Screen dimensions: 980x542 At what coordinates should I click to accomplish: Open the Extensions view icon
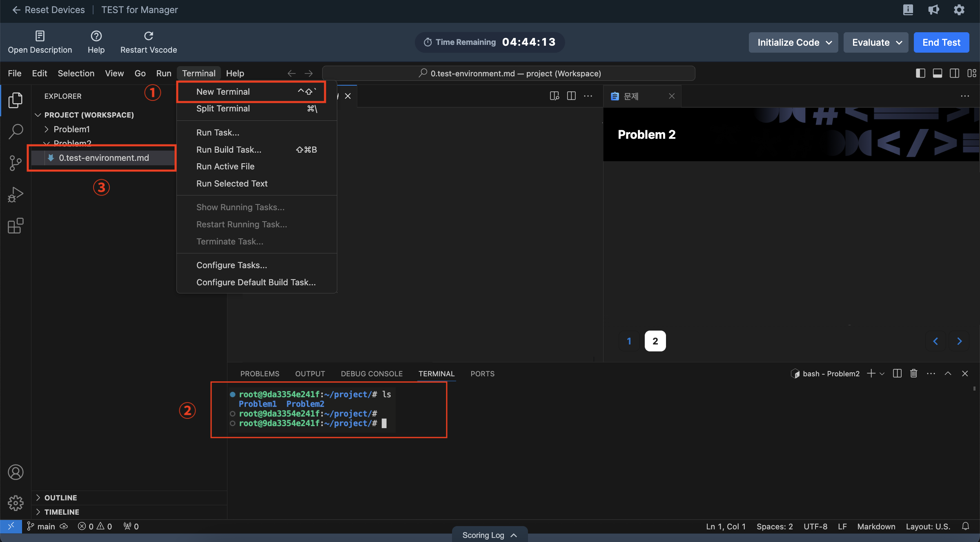click(16, 226)
